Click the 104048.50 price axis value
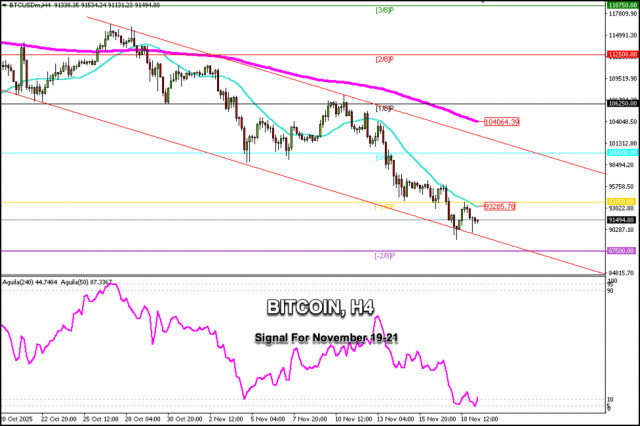This screenshot has width=640, height=426. coord(622,122)
